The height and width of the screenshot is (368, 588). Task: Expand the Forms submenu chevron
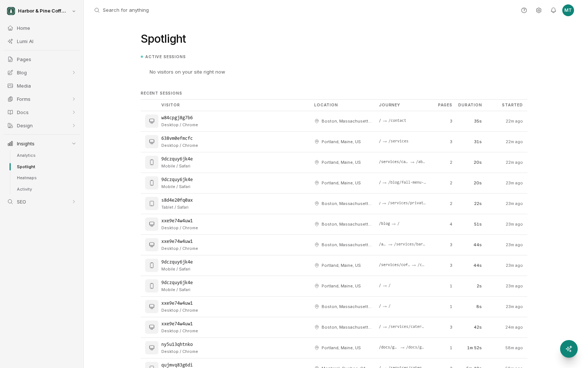click(x=74, y=99)
